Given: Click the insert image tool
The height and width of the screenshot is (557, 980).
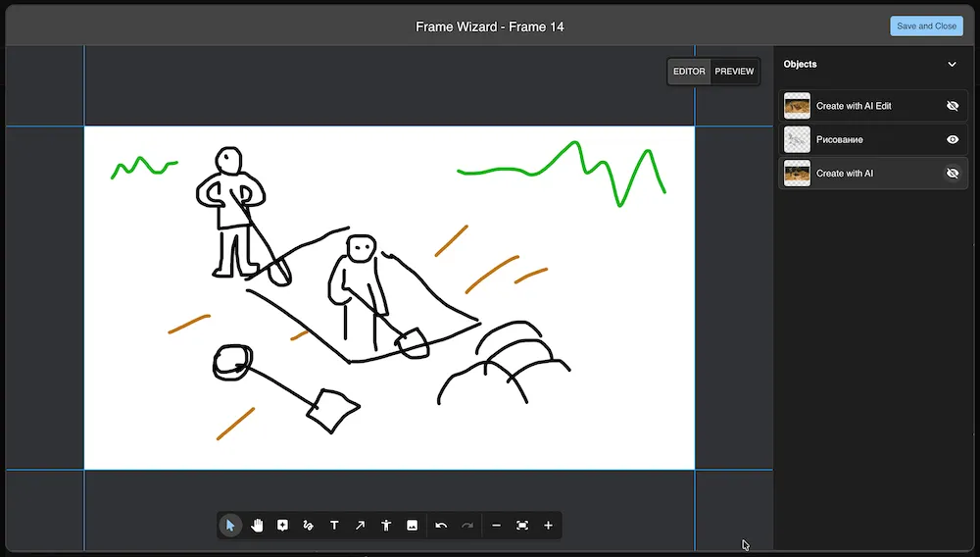Looking at the screenshot, I should (x=412, y=526).
